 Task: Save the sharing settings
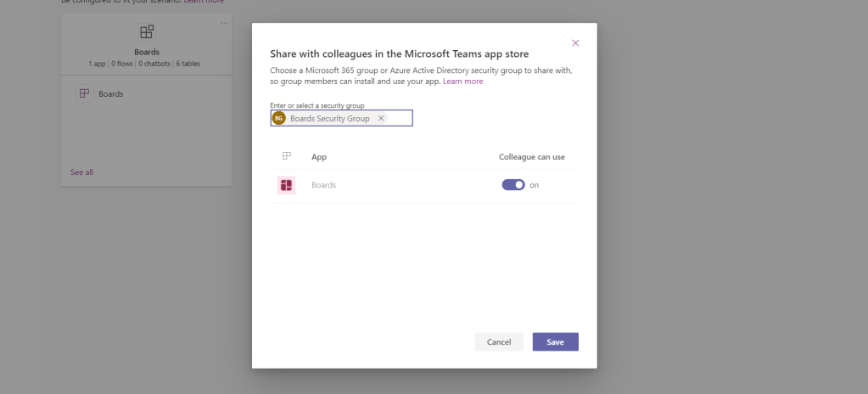(555, 341)
